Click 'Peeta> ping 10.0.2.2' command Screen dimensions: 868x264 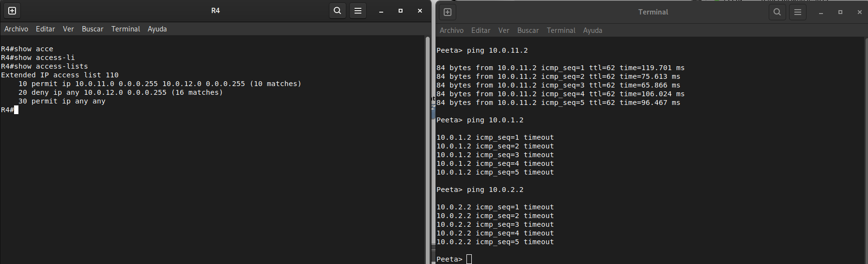click(x=480, y=190)
